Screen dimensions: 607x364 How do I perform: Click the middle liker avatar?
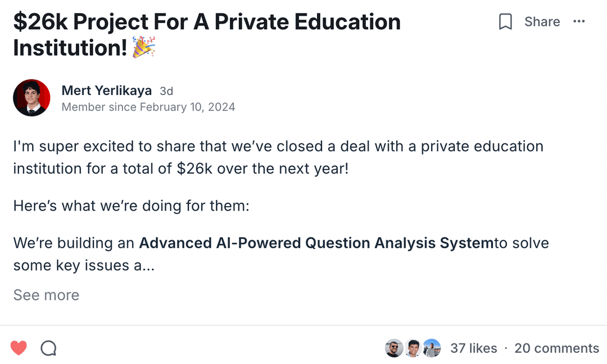(413, 348)
